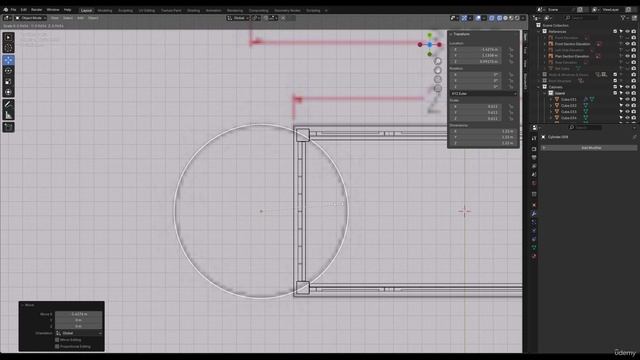Toggle Proportional Editing checkbox in Move panel
Viewport: 640px width, 360px height.
tap(58, 347)
